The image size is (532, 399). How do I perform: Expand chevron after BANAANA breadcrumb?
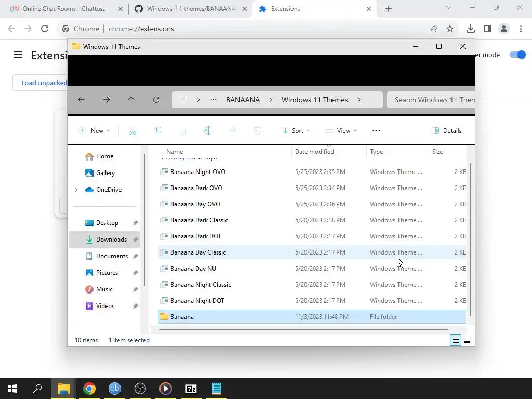(x=271, y=100)
